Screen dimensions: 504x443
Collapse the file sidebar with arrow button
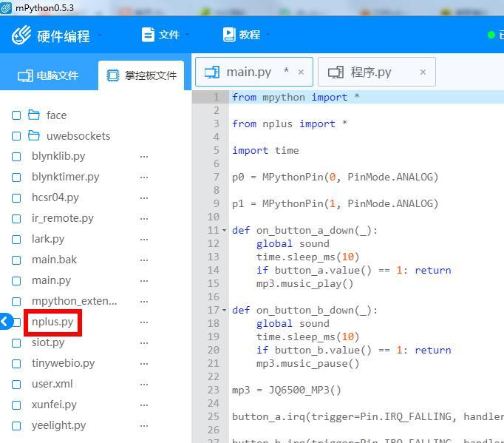point(5,322)
